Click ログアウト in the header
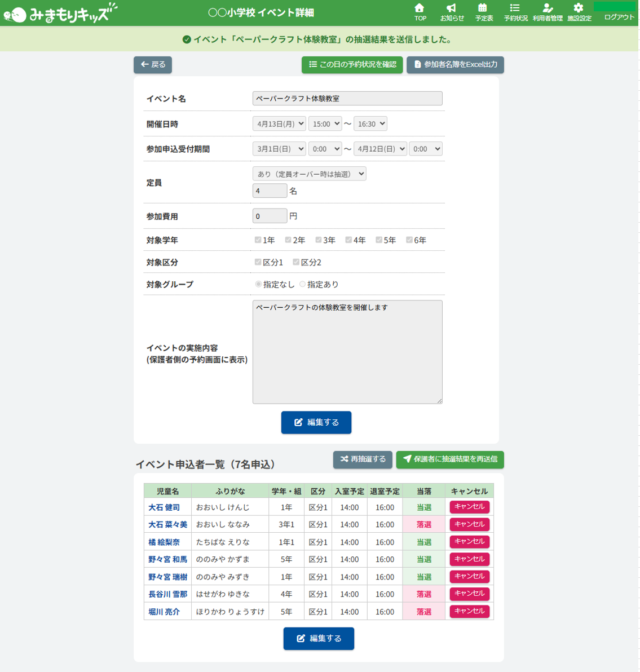This screenshot has width=640, height=672. pos(619,17)
